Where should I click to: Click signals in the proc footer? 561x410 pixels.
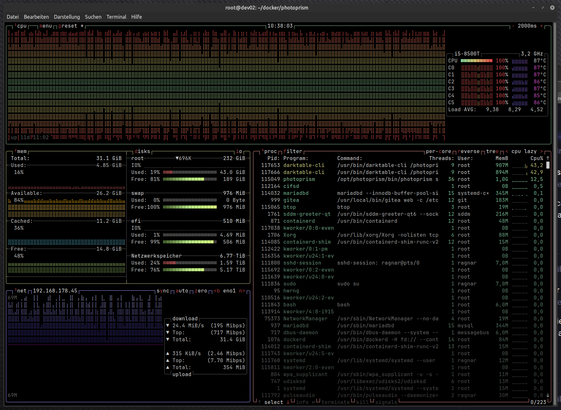(x=386, y=402)
